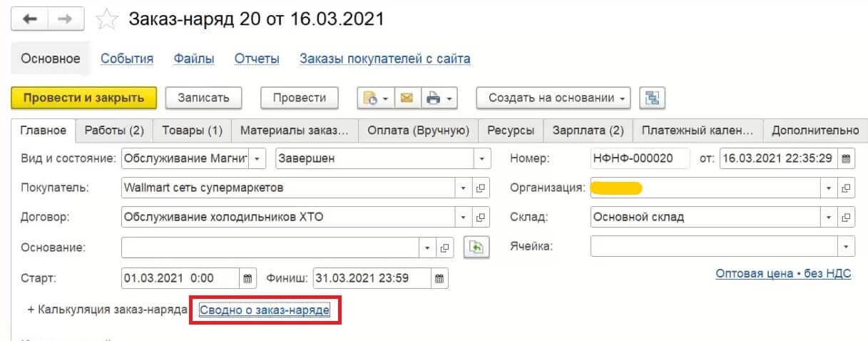This screenshot has width=868, height=341.
Task: Select the Зарплата (2) tab
Action: [588, 131]
